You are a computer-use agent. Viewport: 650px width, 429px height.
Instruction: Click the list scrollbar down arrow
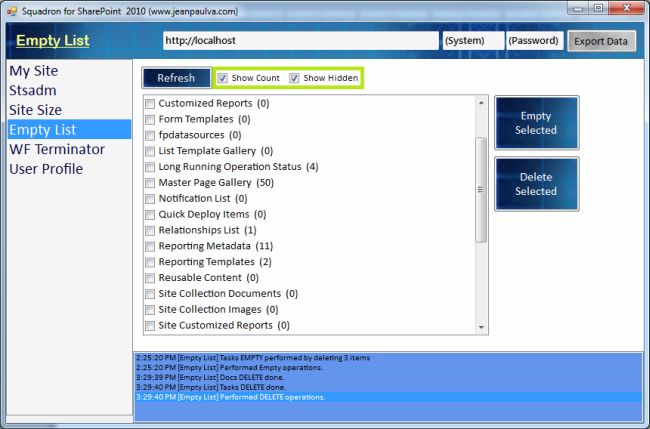[x=481, y=327]
